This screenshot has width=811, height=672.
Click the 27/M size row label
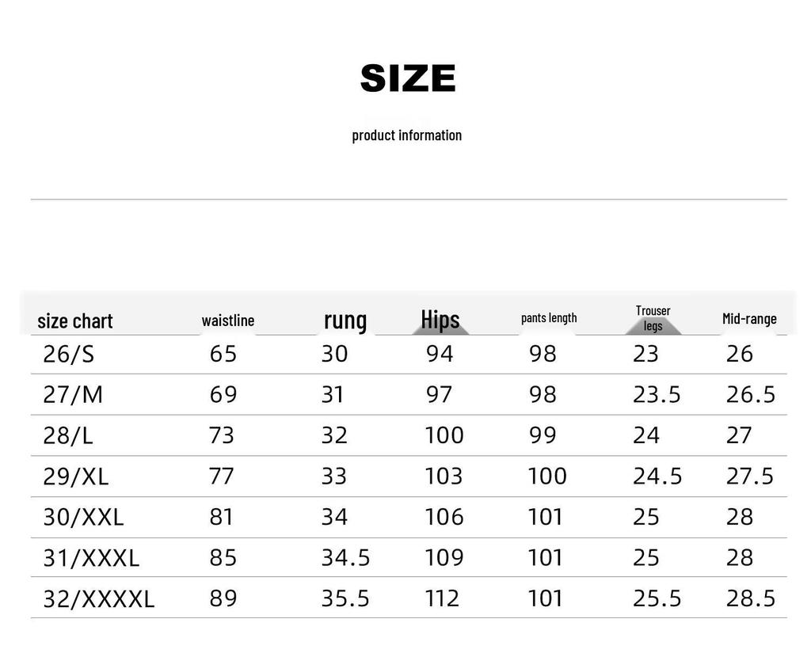pyautogui.click(x=73, y=394)
